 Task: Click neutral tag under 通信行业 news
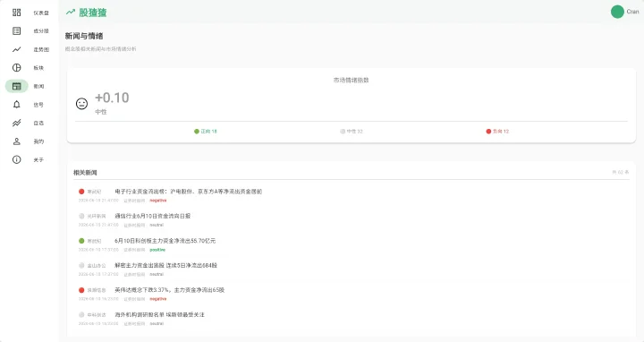point(157,225)
